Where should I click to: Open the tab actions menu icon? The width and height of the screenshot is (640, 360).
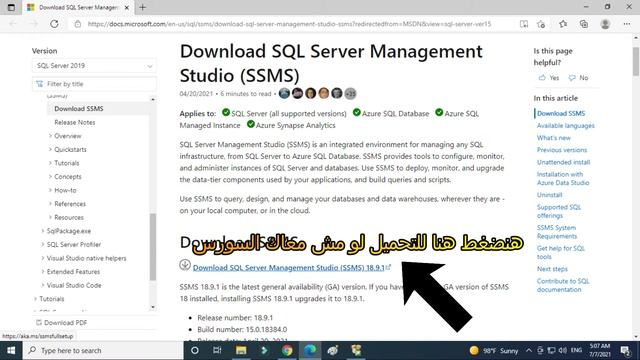point(11,7)
